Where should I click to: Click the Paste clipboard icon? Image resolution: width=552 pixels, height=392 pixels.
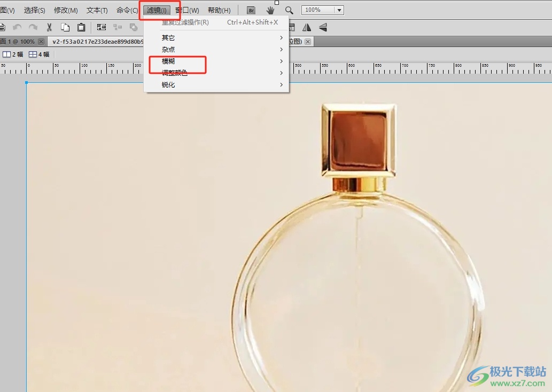tap(81, 27)
